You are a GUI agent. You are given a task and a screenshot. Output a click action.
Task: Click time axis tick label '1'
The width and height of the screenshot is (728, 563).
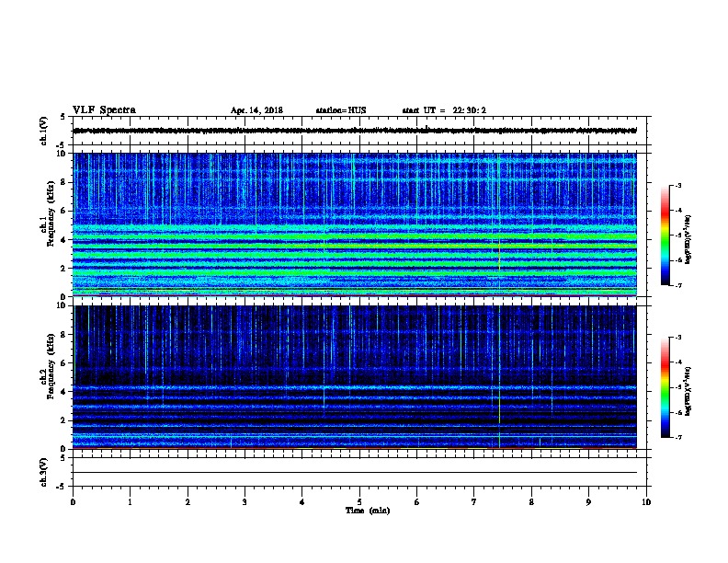pyautogui.click(x=130, y=502)
